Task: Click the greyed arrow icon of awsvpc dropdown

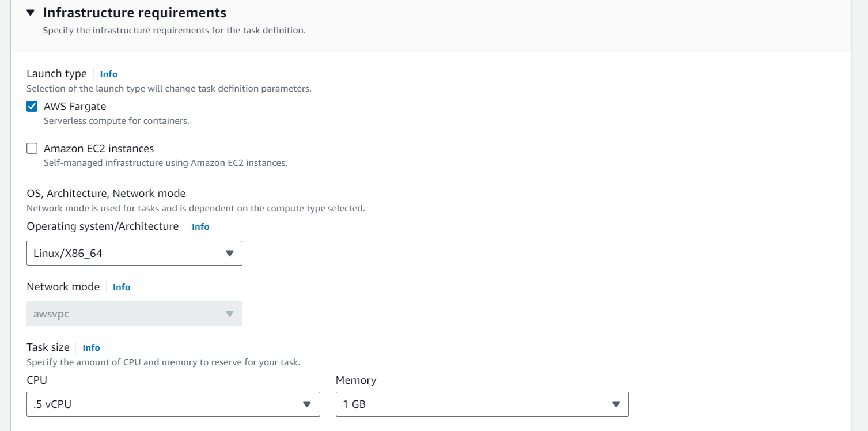Action: [229, 314]
